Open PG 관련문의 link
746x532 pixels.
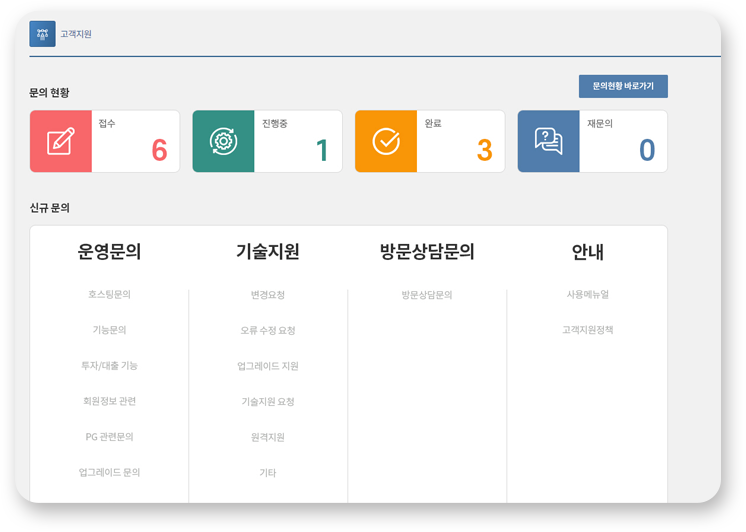[x=109, y=437]
